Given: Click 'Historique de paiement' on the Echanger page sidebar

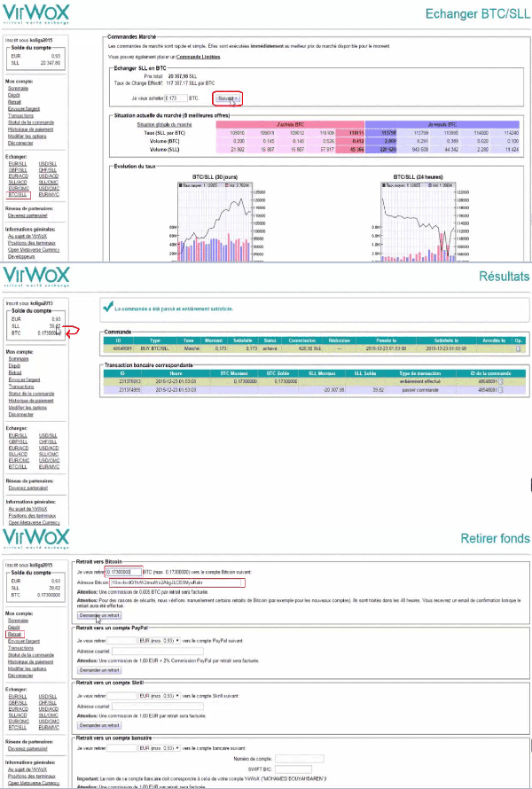Looking at the screenshot, I should click(31, 129).
